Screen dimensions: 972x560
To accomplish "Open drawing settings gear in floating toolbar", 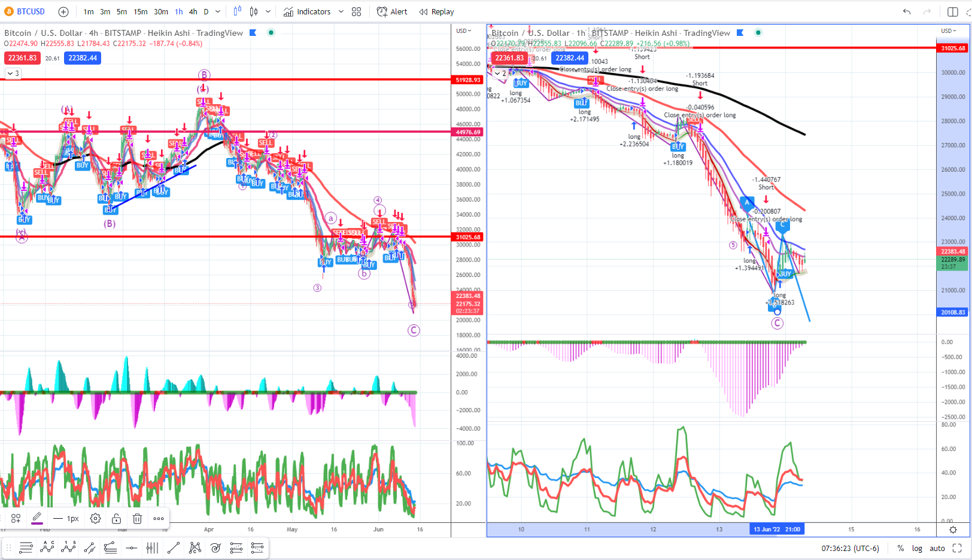I will pos(95,519).
